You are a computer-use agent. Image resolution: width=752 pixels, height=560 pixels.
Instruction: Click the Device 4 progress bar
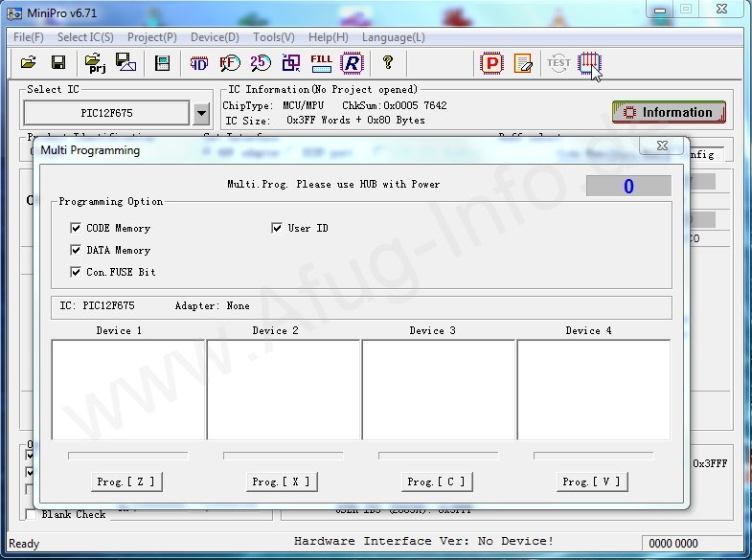pos(593,456)
